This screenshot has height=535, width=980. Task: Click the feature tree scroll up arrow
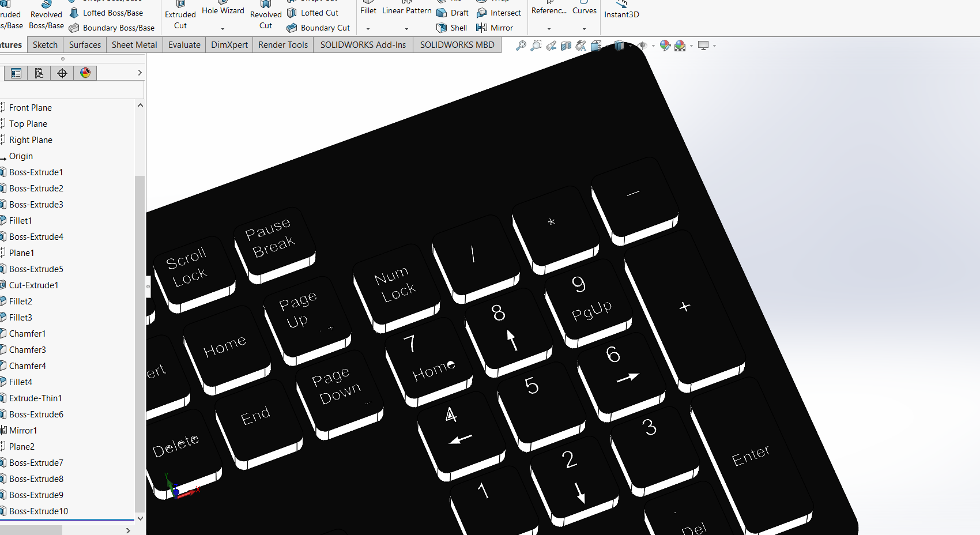pos(140,106)
